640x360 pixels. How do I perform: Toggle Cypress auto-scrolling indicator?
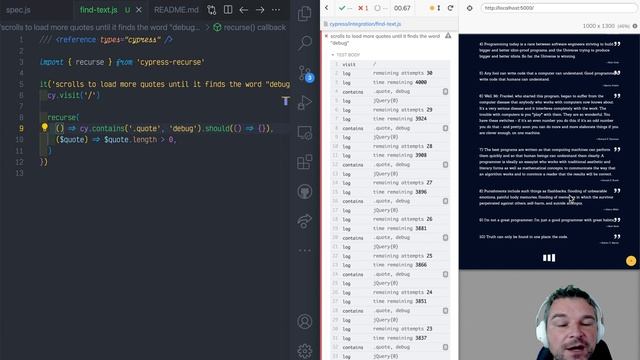click(435, 8)
